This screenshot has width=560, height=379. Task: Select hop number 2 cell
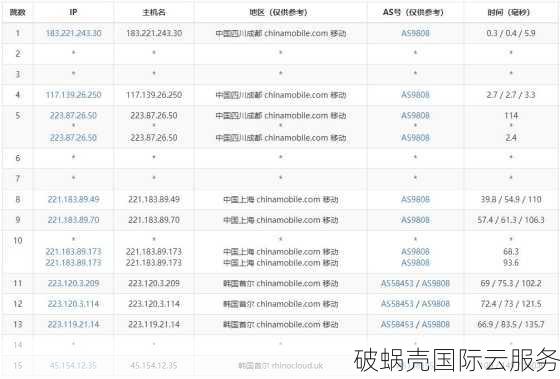(x=18, y=54)
